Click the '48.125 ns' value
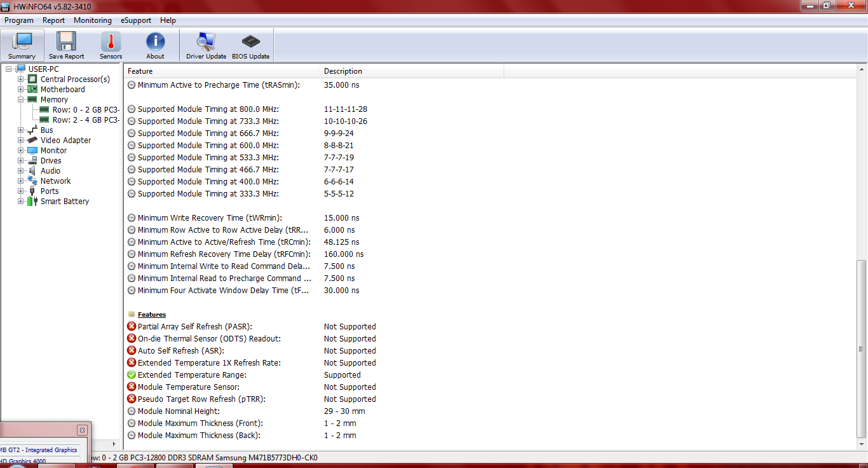The height and width of the screenshot is (468, 868). pos(341,242)
